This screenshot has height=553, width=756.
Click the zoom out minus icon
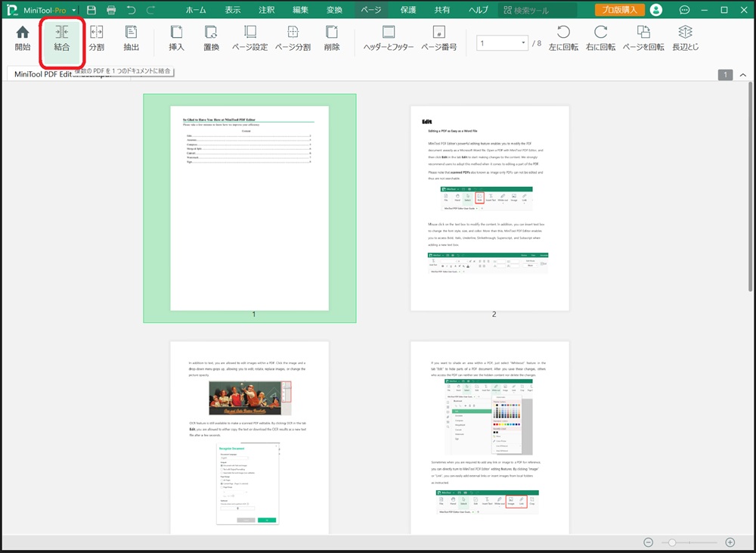(649, 542)
